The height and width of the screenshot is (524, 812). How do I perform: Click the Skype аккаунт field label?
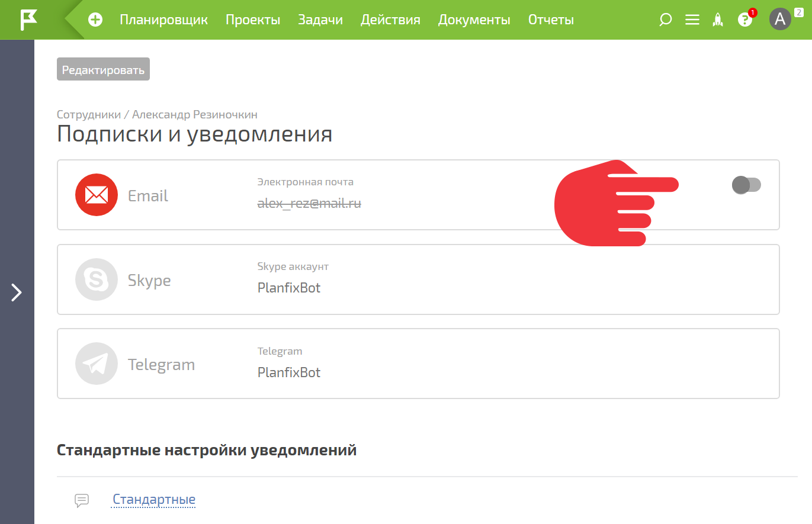tap(293, 266)
